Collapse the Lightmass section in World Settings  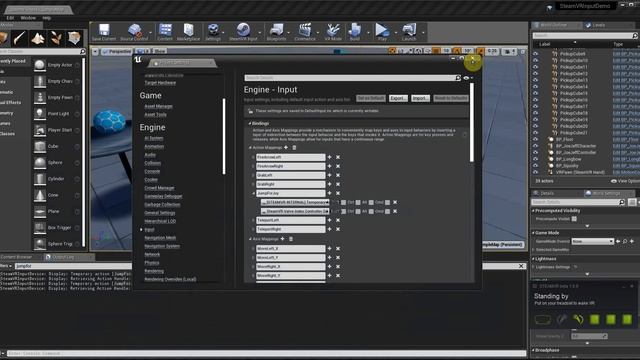533,259
